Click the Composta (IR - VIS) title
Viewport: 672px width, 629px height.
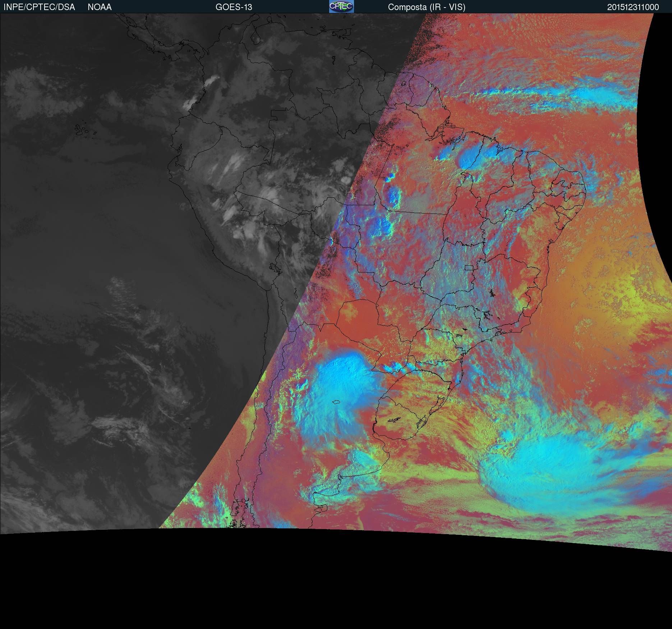[427, 7]
